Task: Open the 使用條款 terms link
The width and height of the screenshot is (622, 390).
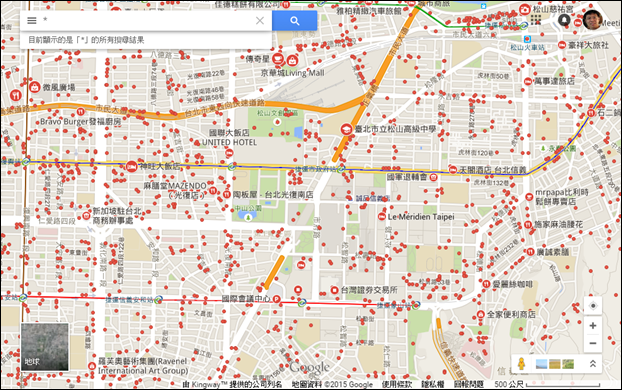Action: click(397, 384)
